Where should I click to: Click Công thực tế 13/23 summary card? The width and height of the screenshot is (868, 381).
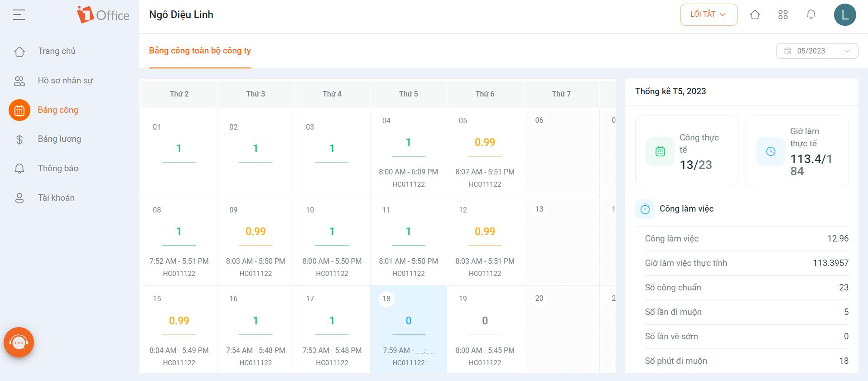click(x=686, y=151)
